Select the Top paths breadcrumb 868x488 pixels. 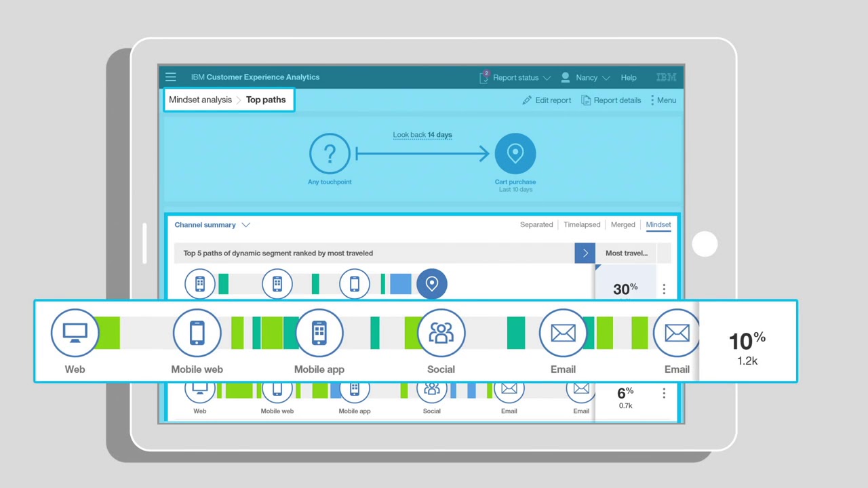[266, 100]
